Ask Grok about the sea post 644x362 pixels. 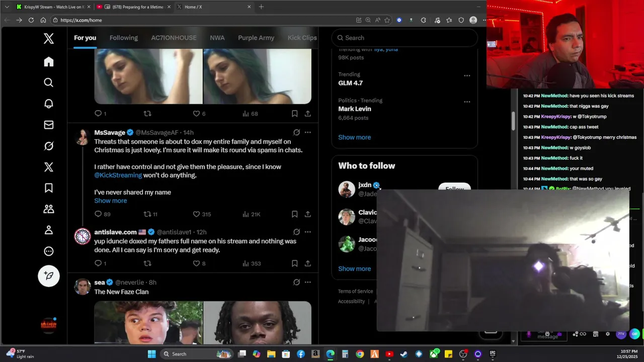pos(296,283)
